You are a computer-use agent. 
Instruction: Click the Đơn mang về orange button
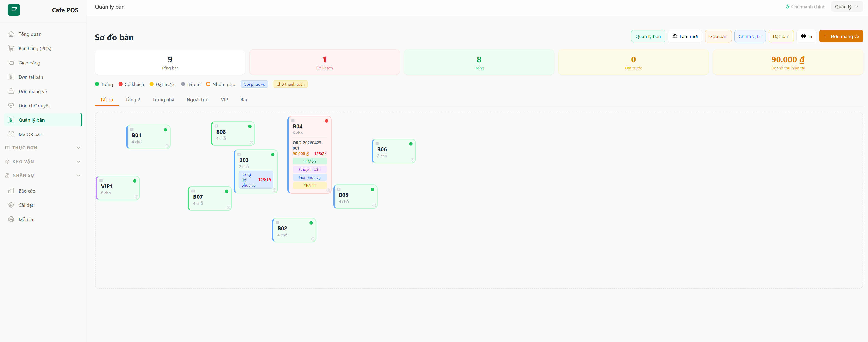[x=841, y=36]
